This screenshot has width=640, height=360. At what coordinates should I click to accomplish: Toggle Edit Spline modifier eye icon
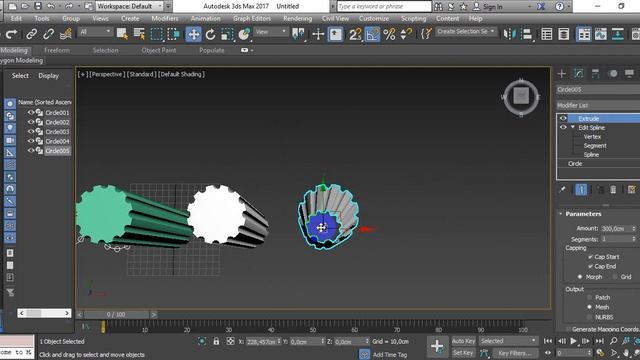563,127
